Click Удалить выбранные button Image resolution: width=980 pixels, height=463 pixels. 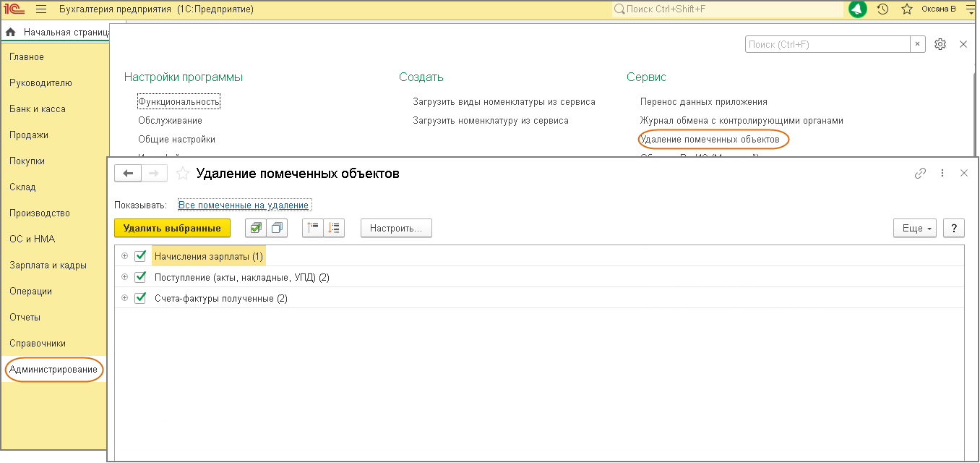172,228
